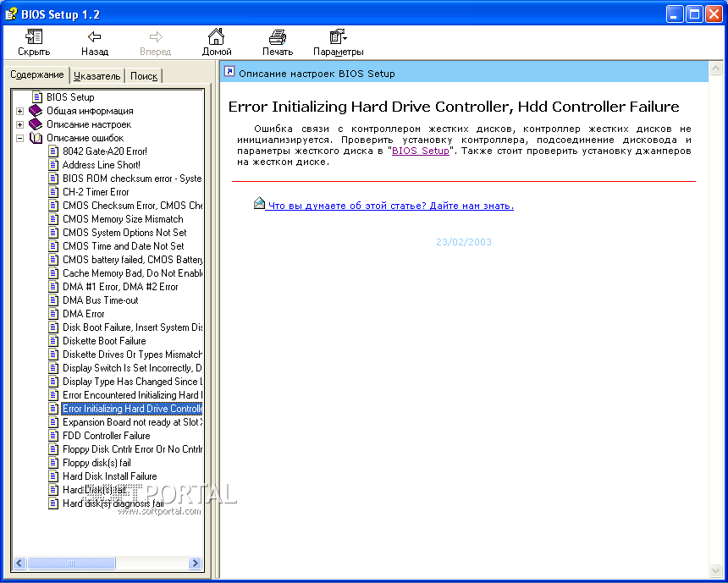Click the BIOS Setup title bar app icon
The image size is (728, 583).
click(x=11, y=14)
